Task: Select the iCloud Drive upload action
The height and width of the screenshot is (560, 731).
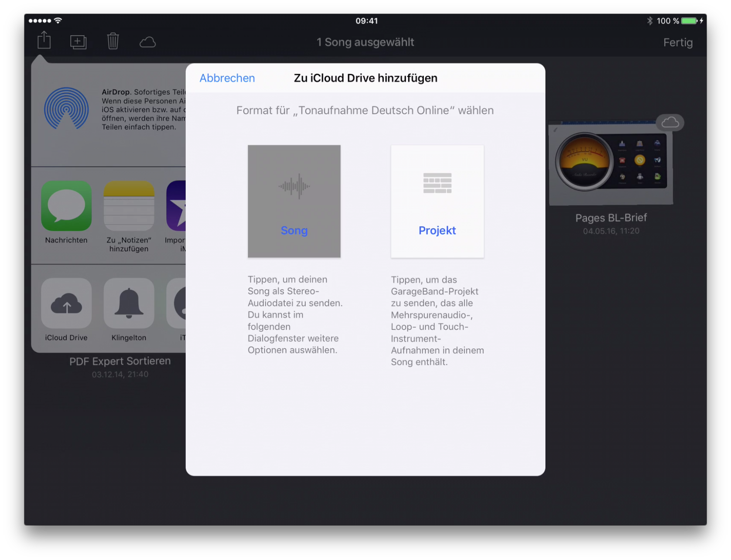Action: (x=66, y=304)
